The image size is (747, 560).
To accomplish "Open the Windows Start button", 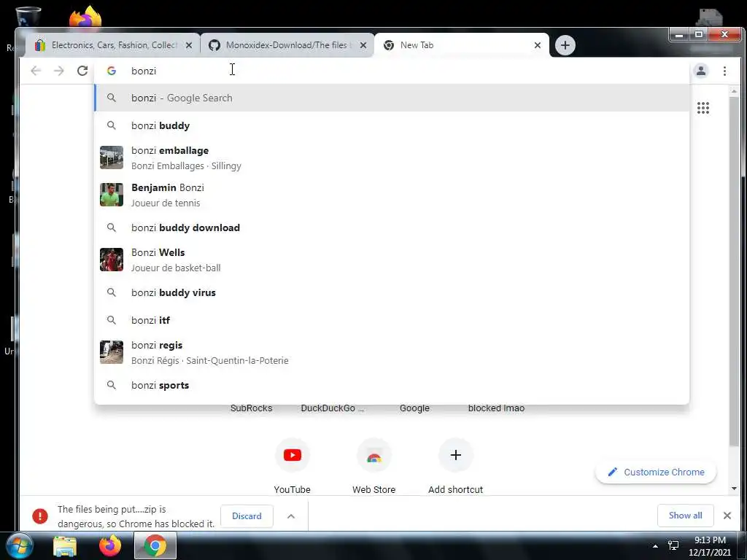I will [x=19, y=545].
